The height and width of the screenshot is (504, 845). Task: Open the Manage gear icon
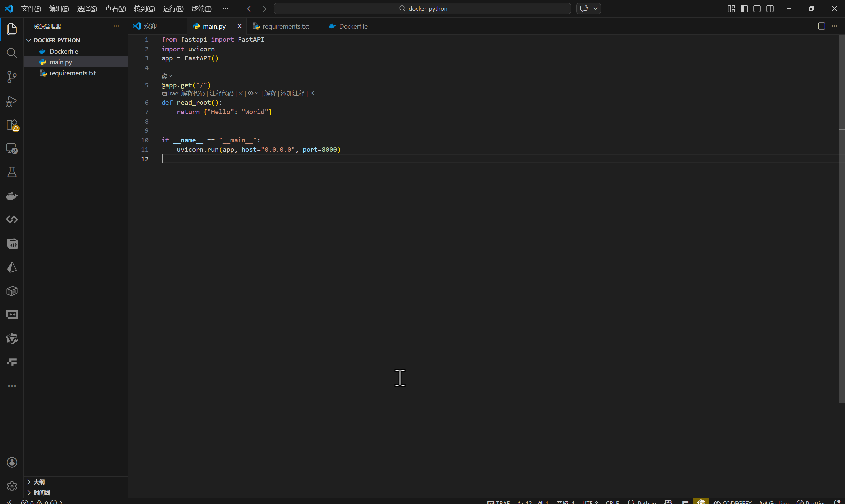pyautogui.click(x=12, y=486)
